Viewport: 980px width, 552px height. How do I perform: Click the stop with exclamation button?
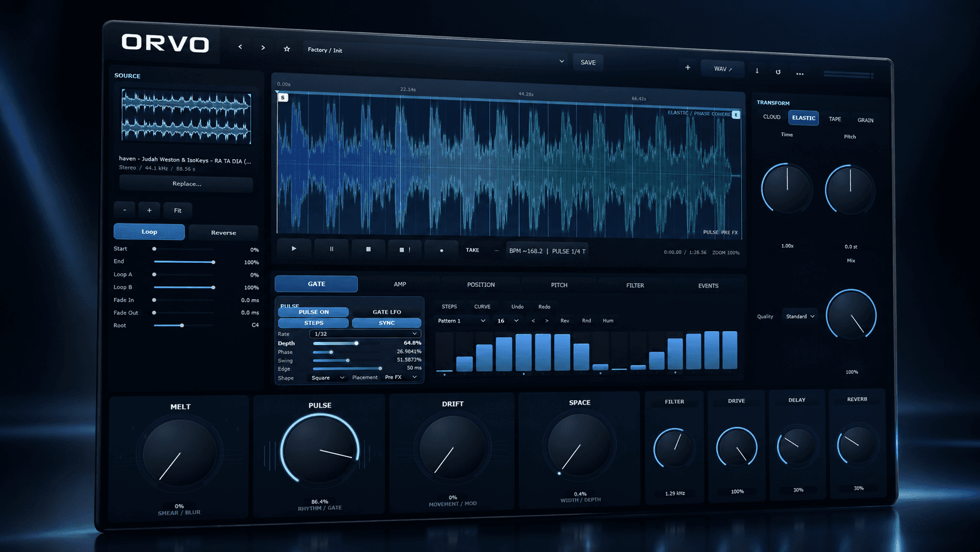coord(404,249)
